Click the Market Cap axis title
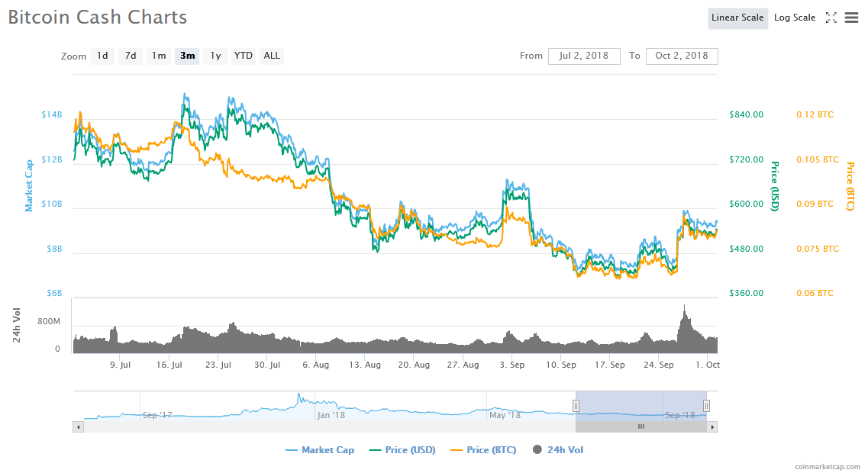 pos(29,186)
